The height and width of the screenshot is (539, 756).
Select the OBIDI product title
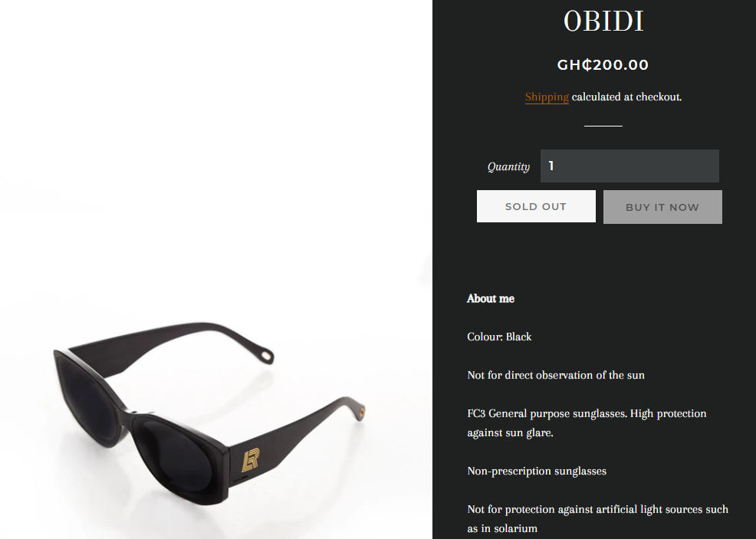point(603,21)
